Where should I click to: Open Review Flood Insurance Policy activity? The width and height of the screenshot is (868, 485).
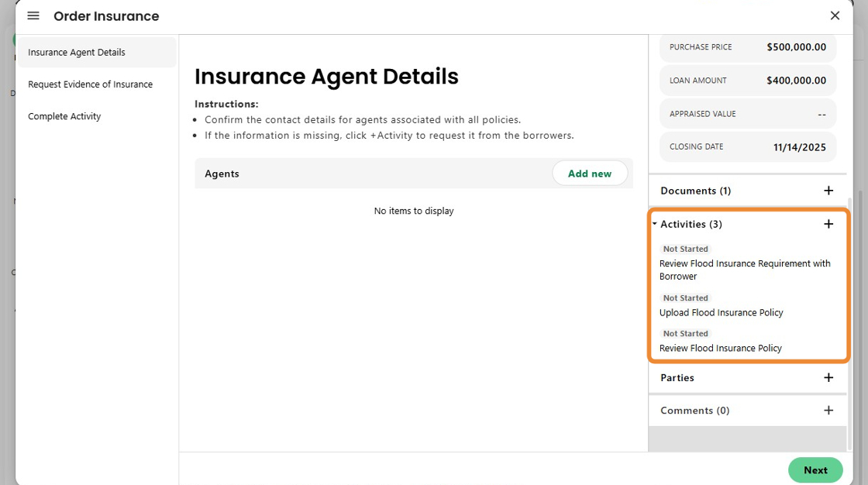pyautogui.click(x=720, y=349)
